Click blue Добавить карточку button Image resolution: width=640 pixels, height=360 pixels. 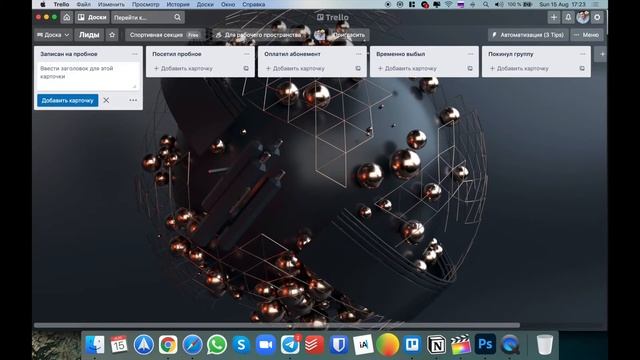point(67,100)
